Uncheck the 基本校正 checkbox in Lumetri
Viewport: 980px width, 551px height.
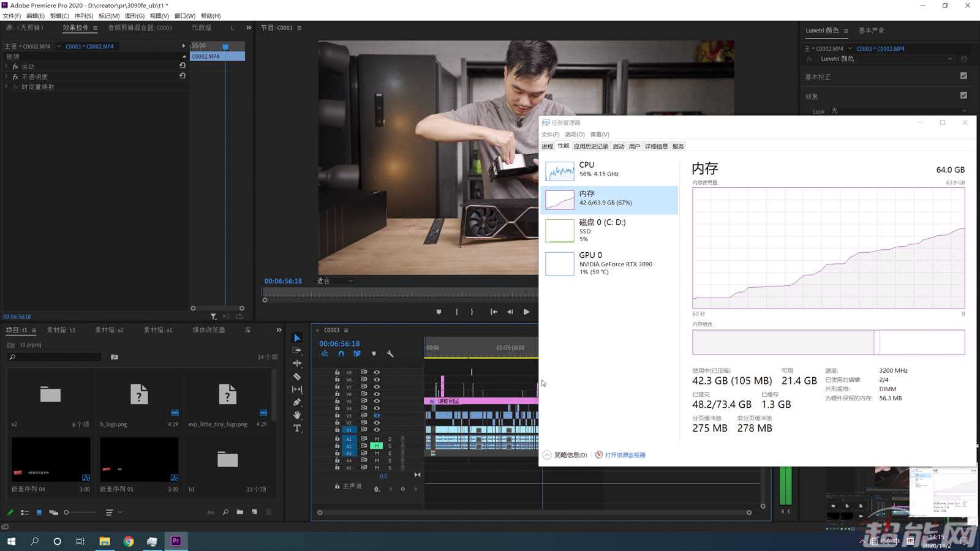(x=963, y=76)
